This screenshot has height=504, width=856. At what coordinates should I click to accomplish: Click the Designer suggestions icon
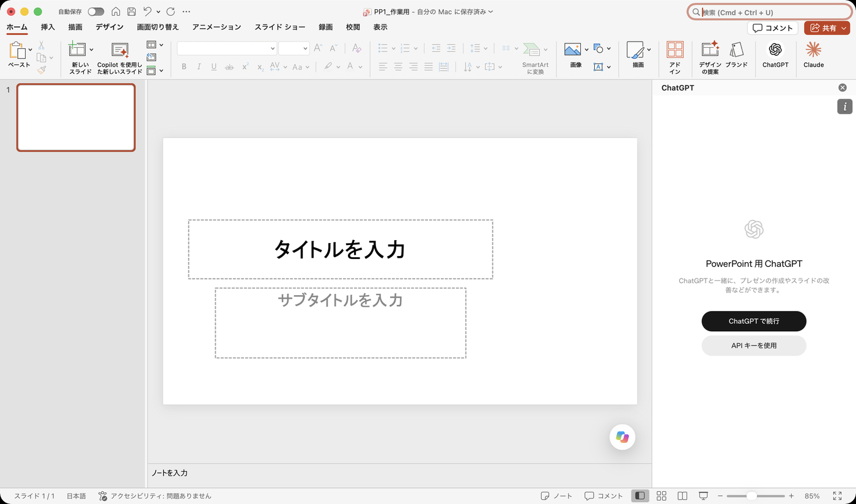[x=710, y=50]
